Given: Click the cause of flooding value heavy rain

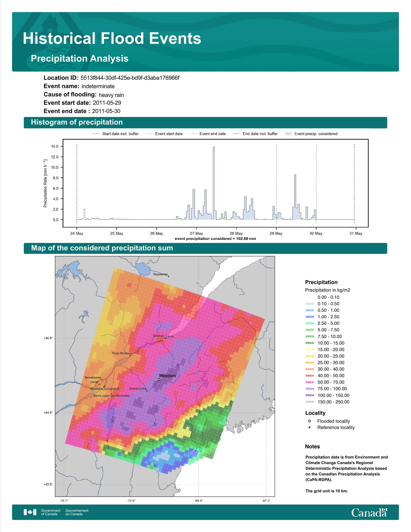Looking at the screenshot, I should pos(111,95).
